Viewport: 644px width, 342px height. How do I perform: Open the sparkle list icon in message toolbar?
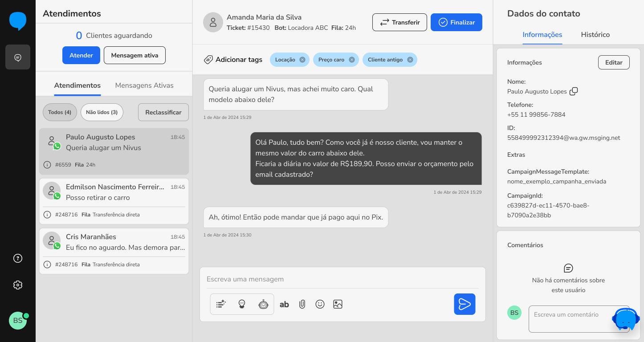pos(221,304)
